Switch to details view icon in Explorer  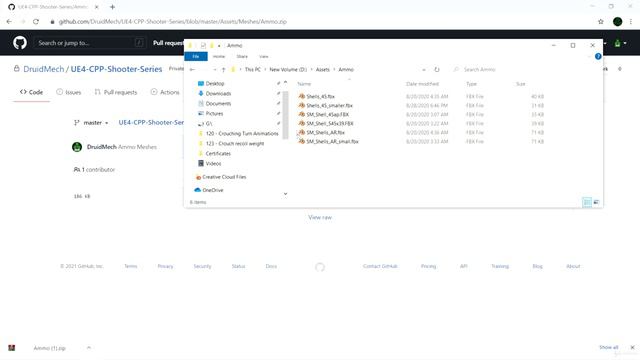(587, 202)
